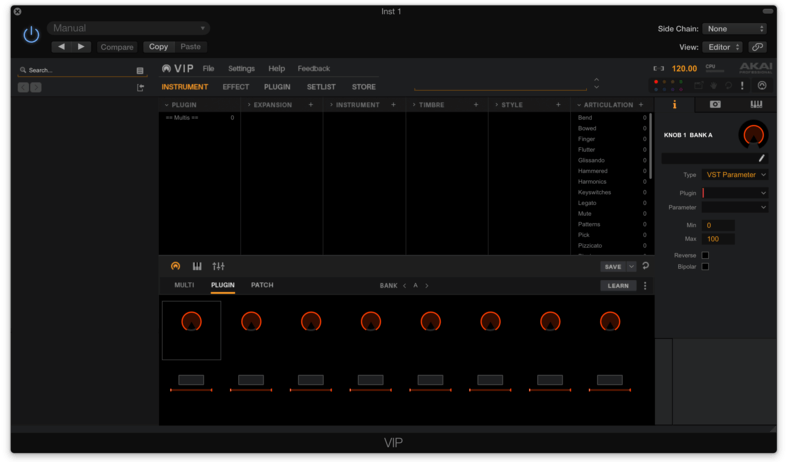The image size is (800, 462).
Task: Click the LEARN button
Action: coord(618,286)
